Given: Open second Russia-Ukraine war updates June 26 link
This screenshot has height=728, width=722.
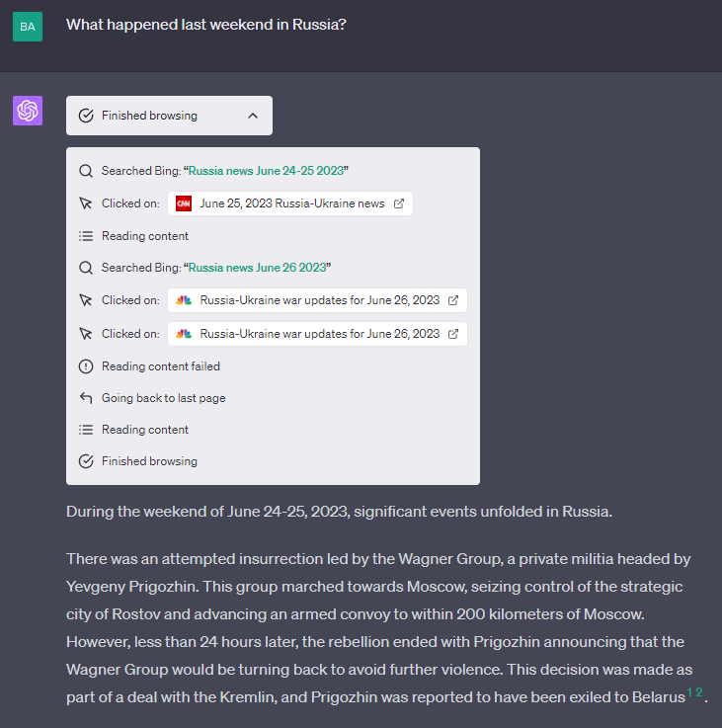Looking at the screenshot, I should click(319, 334).
